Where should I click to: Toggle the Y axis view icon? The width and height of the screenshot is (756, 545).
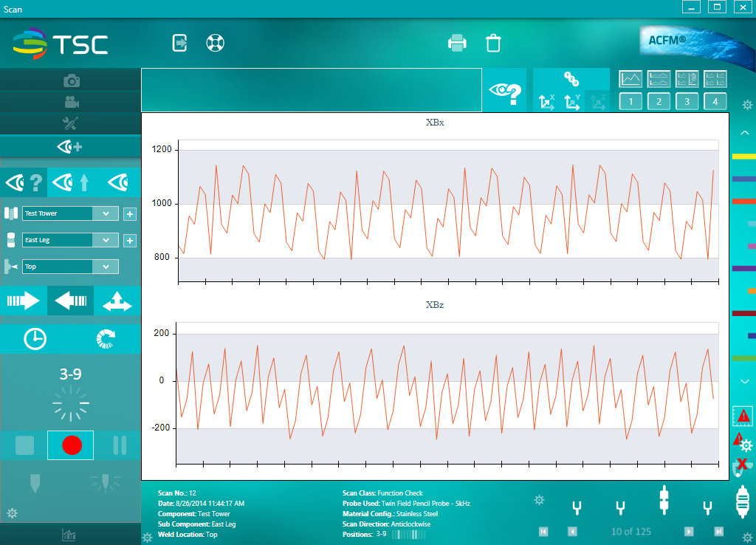[x=572, y=102]
